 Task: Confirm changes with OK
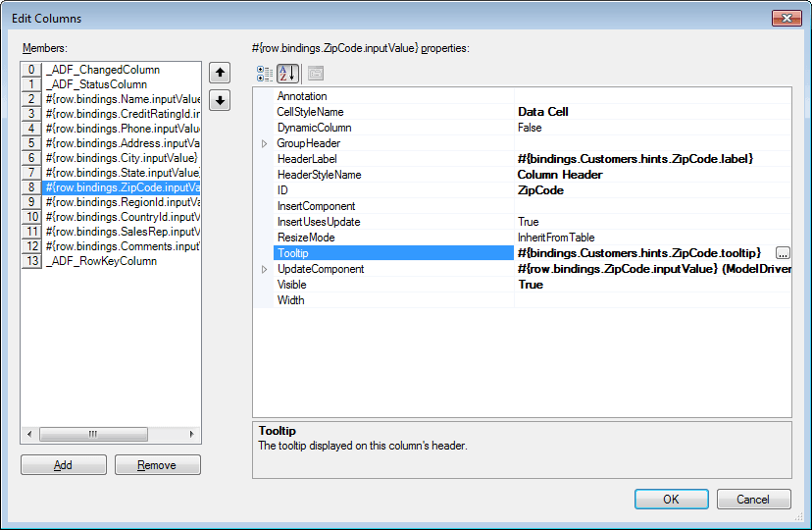point(671,499)
